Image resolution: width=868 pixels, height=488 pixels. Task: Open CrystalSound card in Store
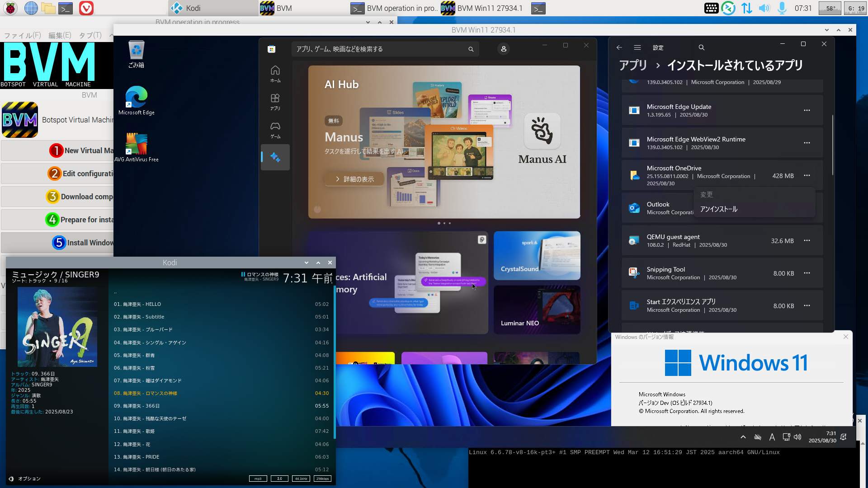[537, 255]
